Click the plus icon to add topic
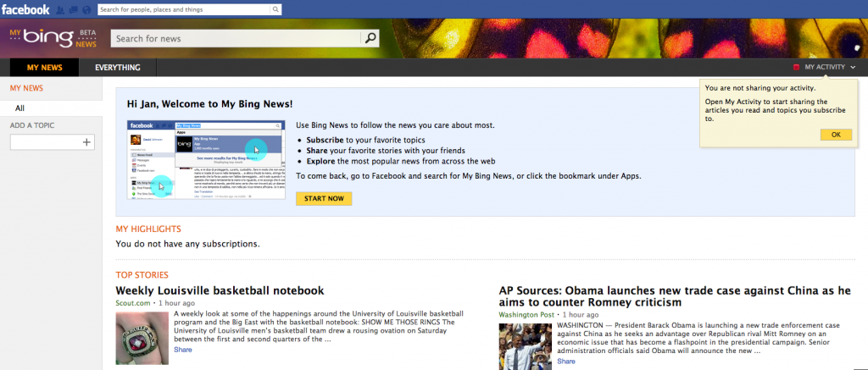 click(x=86, y=142)
